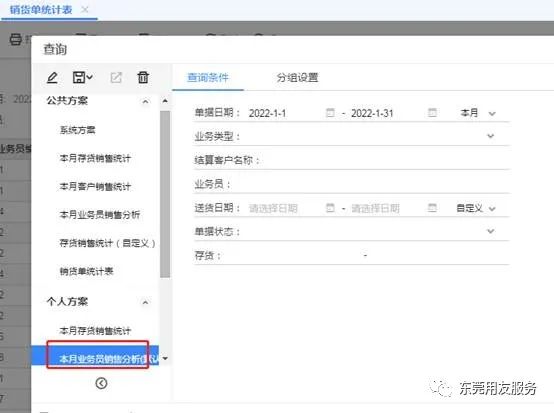Open the 业务类型 dropdown
Screen dimensions: 554x413
pos(490,136)
